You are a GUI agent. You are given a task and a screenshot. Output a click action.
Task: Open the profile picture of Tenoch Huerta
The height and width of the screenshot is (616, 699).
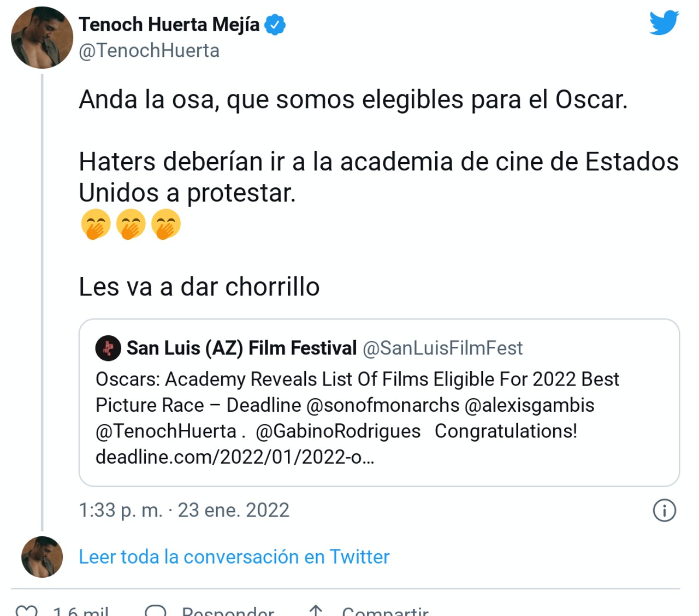pyautogui.click(x=42, y=37)
